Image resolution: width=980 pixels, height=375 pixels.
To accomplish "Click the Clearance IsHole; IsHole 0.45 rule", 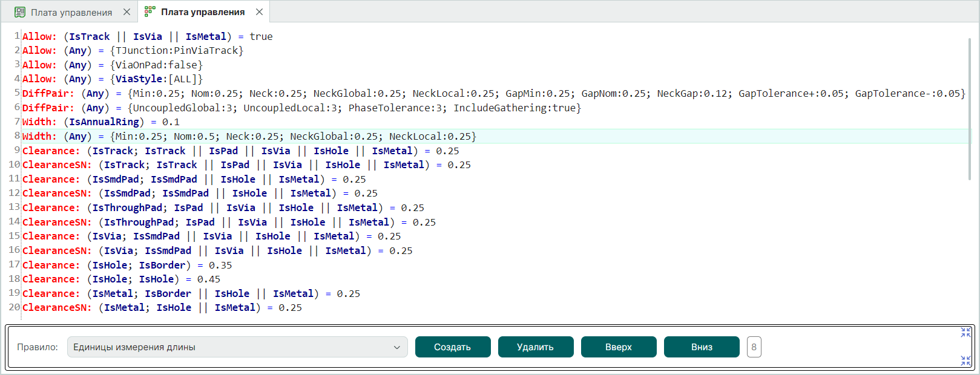I will click(121, 279).
